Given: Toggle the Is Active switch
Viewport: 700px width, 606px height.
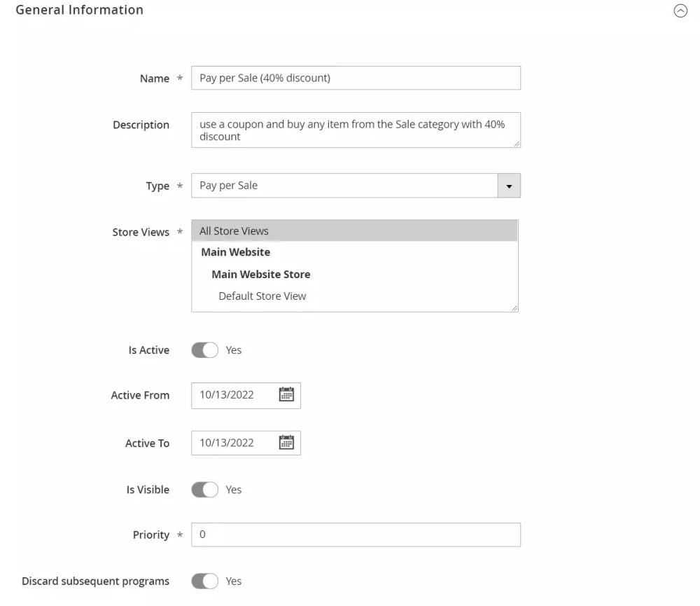Looking at the screenshot, I should pos(205,350).
